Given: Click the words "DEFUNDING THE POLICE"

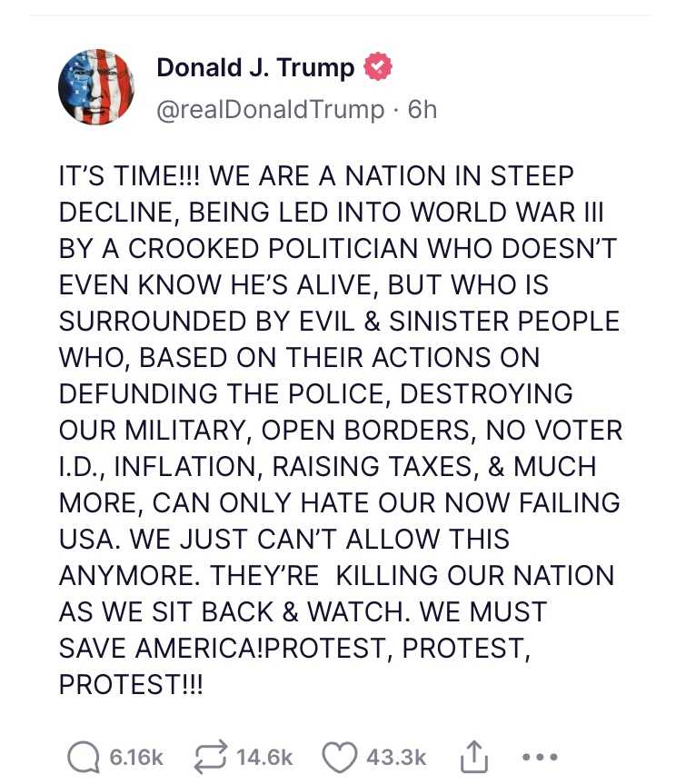Looking at the screenshot, I should (x=224, y=393).
